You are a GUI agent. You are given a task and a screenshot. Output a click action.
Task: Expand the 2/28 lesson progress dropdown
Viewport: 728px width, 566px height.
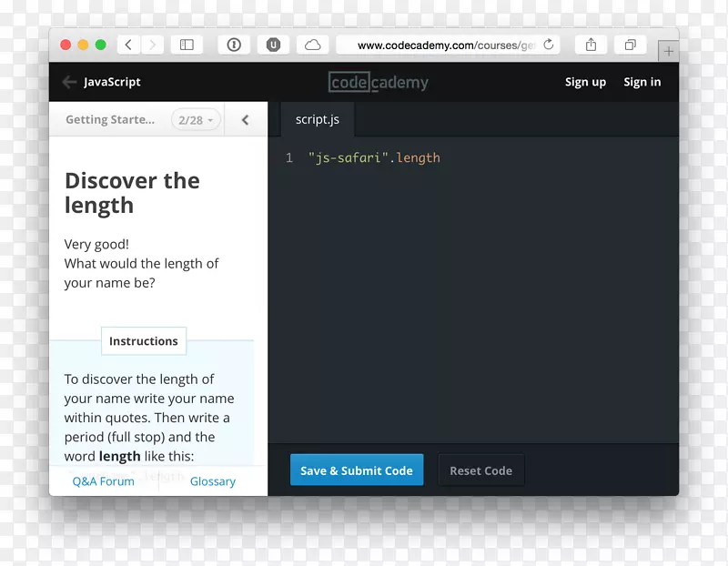click(x=196, y=120)
